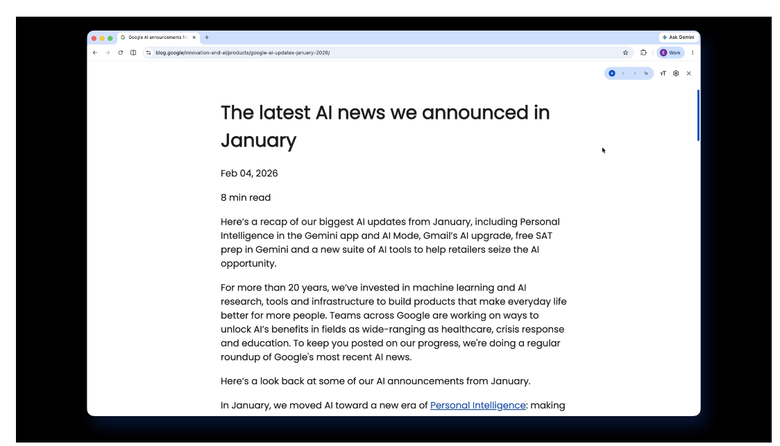Go to previous sentence in read aloud
The image size is (780, 446).
[623, 74]
